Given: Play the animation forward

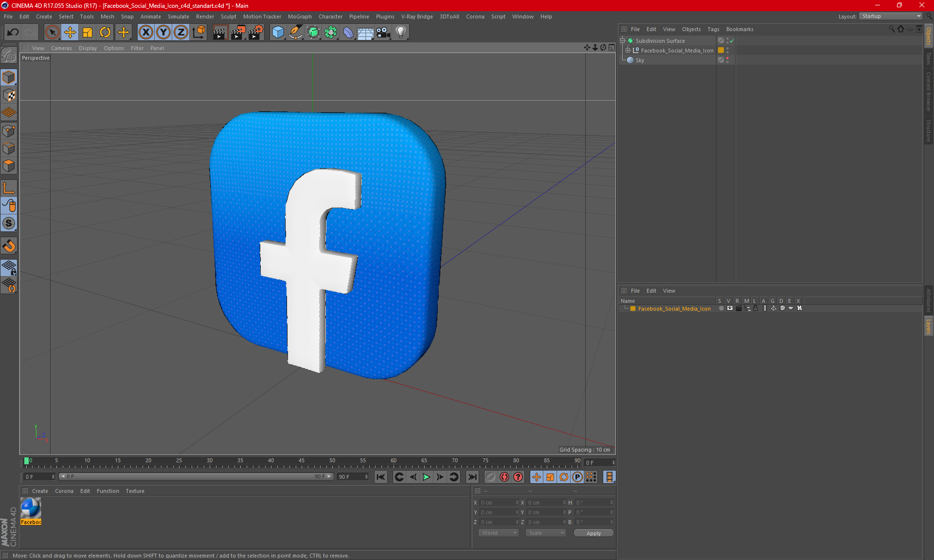Looking at the screenshot, I should (x=426, y=477).
